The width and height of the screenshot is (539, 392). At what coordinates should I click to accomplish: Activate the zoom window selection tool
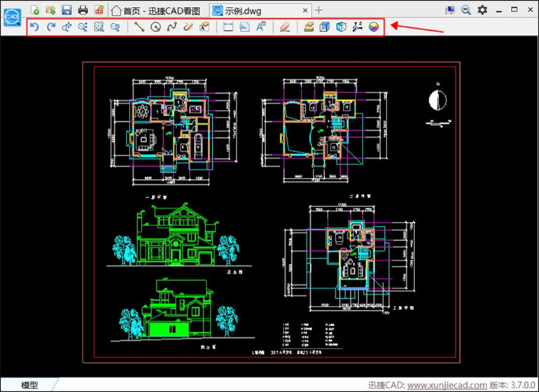pyautogui.click(x=99, y=27)
